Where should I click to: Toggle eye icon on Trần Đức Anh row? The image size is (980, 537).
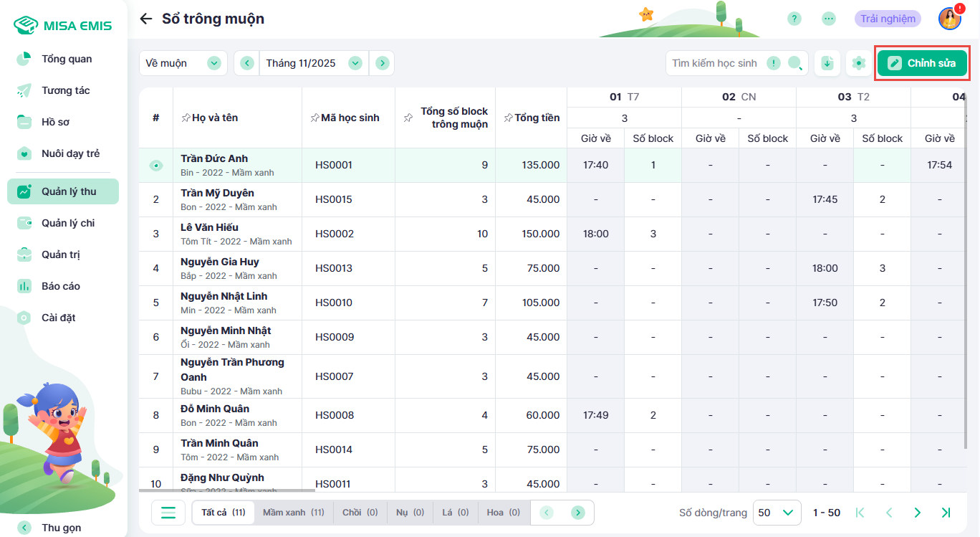[155, 166]
